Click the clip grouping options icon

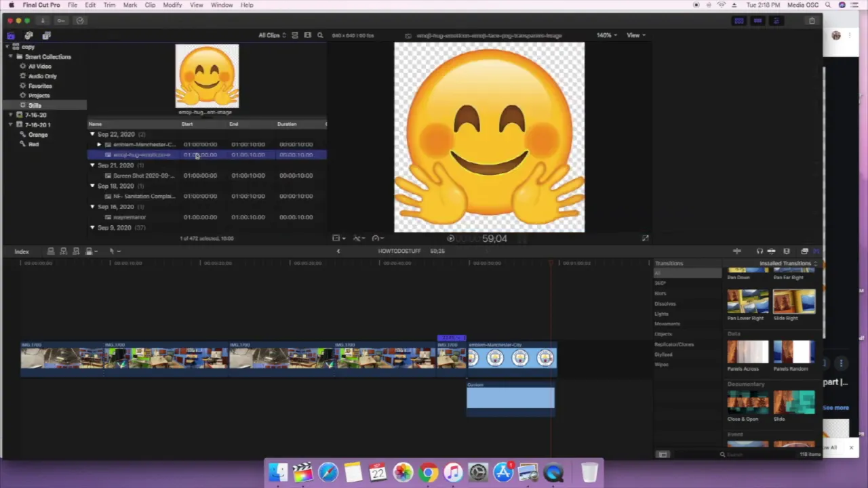294,35
